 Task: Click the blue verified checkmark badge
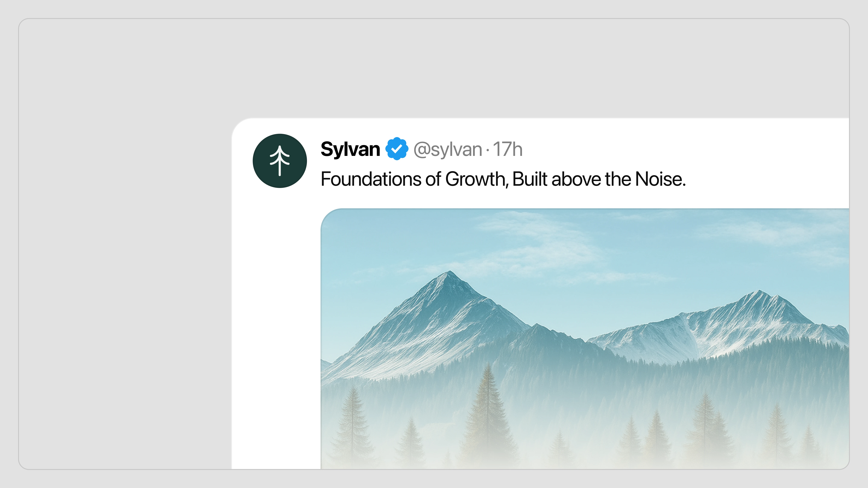tap(397, 149)
